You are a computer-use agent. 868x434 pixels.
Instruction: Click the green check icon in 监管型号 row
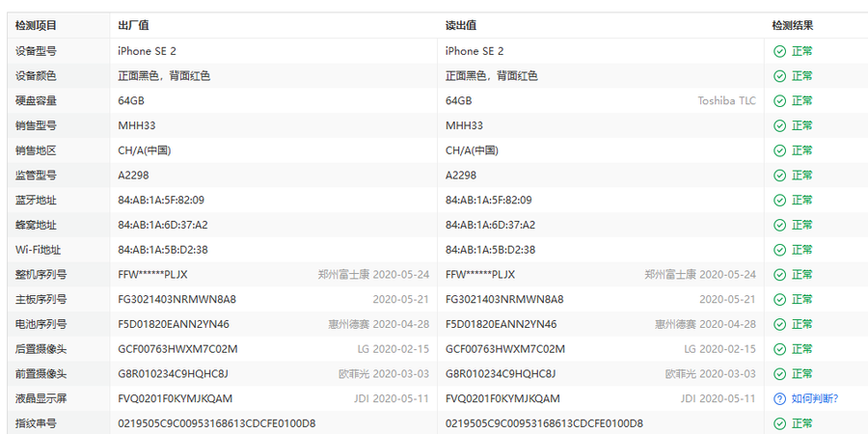pos(779,176)
